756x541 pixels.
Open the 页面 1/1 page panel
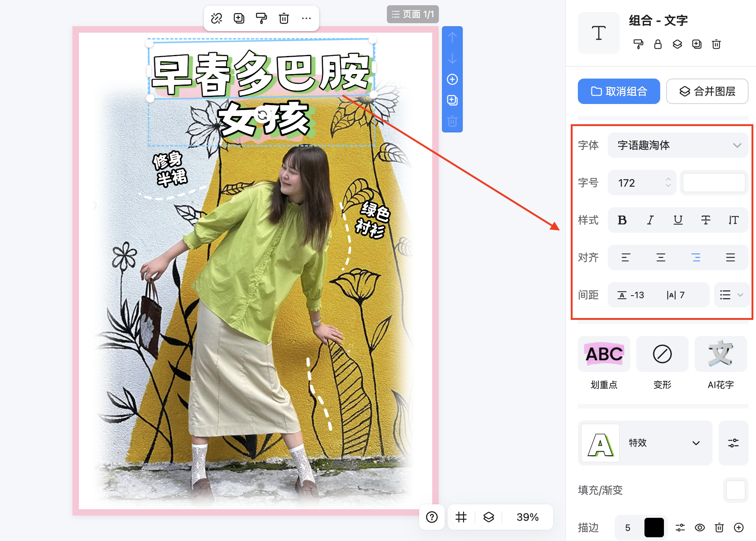click(x=412, y=15)
